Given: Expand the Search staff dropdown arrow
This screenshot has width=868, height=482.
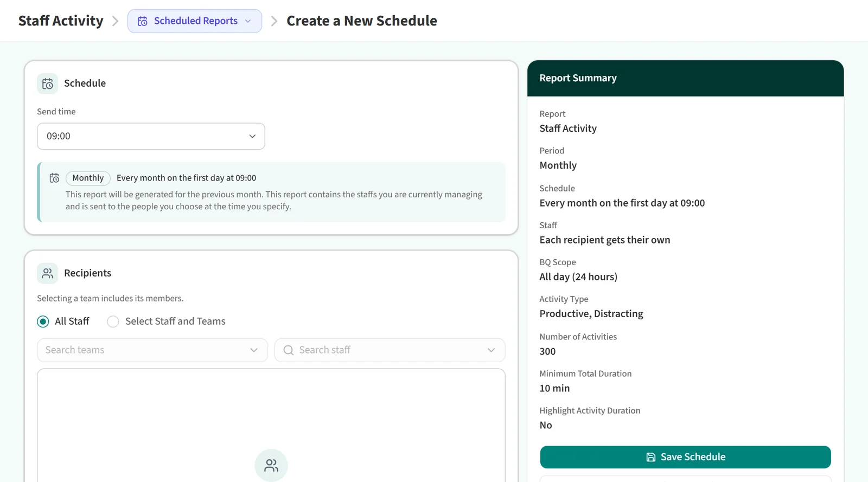Looking at the screenshot, I should 491,350.
